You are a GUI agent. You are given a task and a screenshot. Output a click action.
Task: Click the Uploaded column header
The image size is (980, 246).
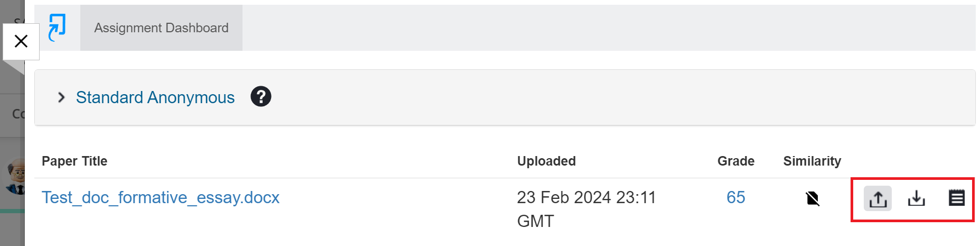pos(546,161)
